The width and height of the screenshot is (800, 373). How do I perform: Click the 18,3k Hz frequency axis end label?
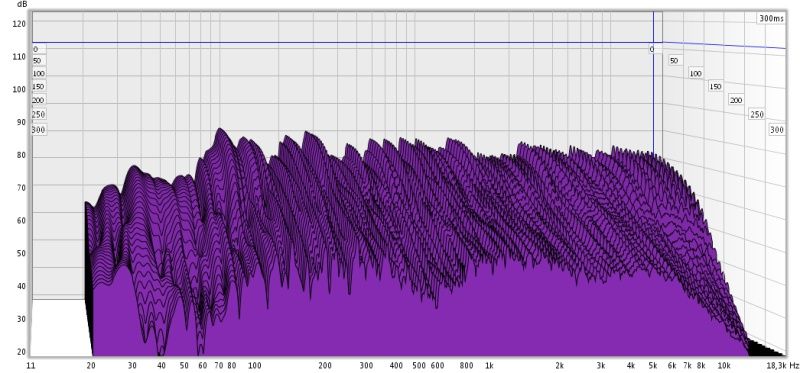(x=782, y=365)
